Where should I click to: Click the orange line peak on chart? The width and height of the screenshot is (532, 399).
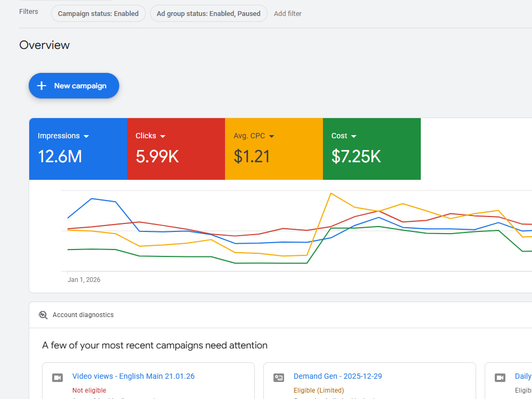pyautogui.click(x=331, y=194)
